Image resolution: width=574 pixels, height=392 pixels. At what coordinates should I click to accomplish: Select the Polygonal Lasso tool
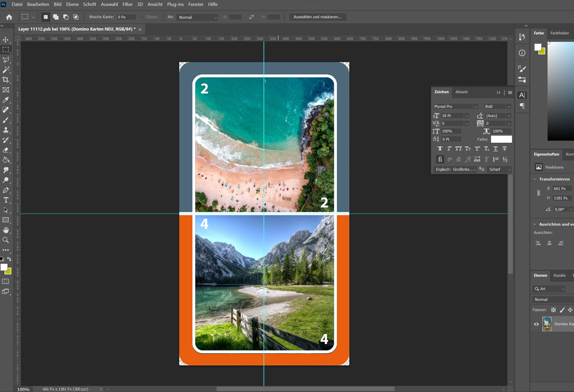pyautogui.click(x=6, y=60)
